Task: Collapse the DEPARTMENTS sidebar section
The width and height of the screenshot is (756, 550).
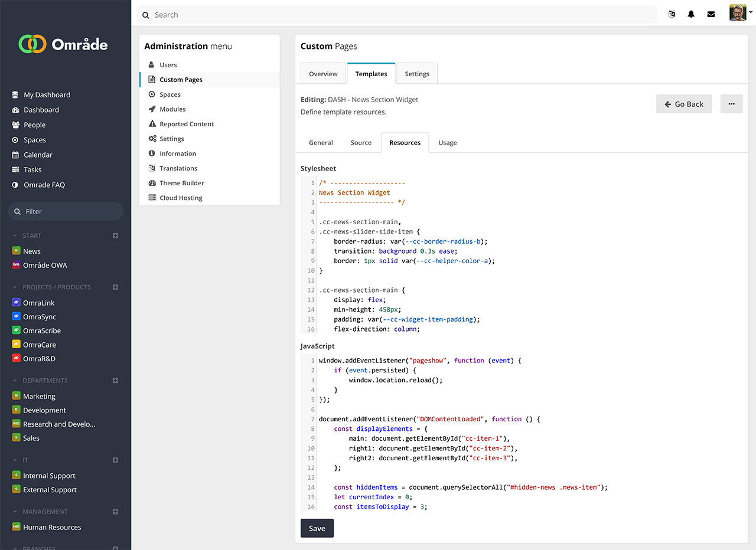Action: coord(15,381)
